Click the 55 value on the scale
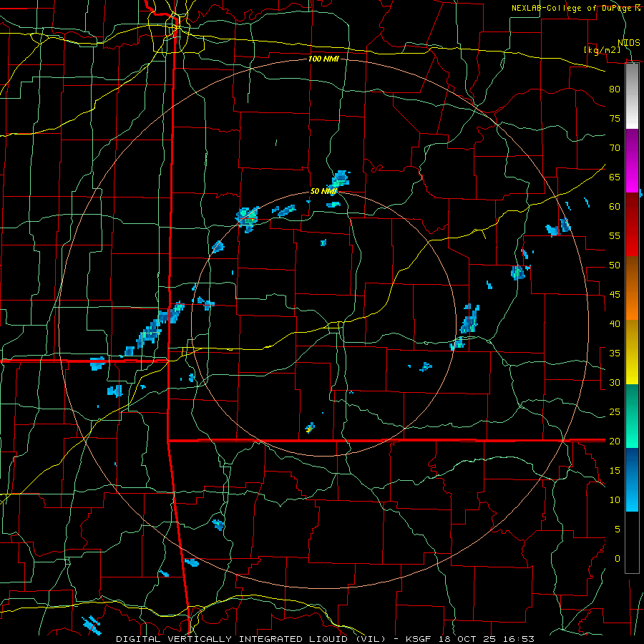 [615, 235]
